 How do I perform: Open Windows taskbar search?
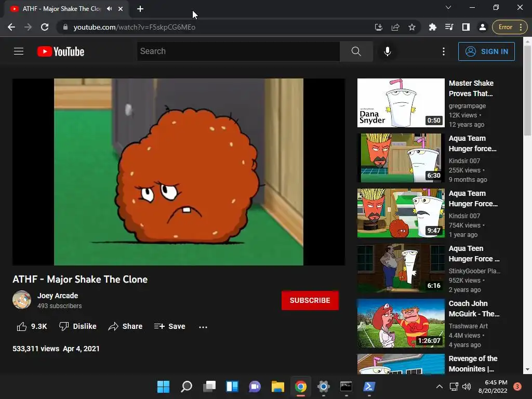point(187,387)
